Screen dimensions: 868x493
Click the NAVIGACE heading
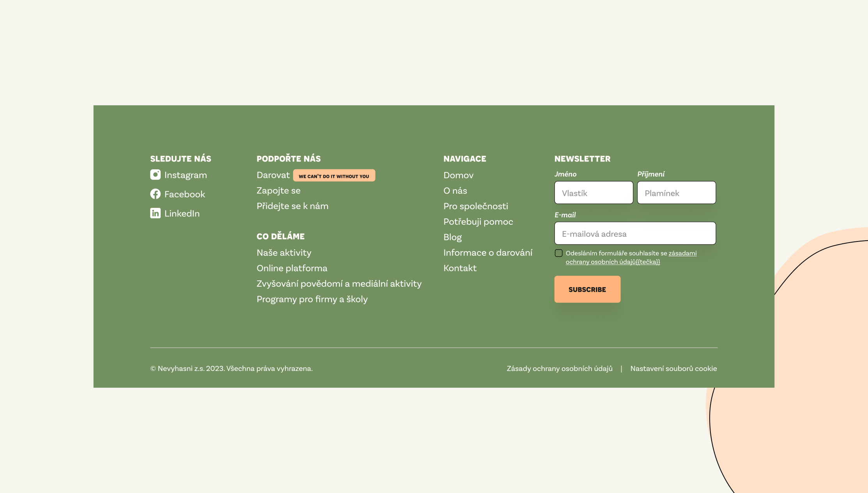click(x=465, y=159)
